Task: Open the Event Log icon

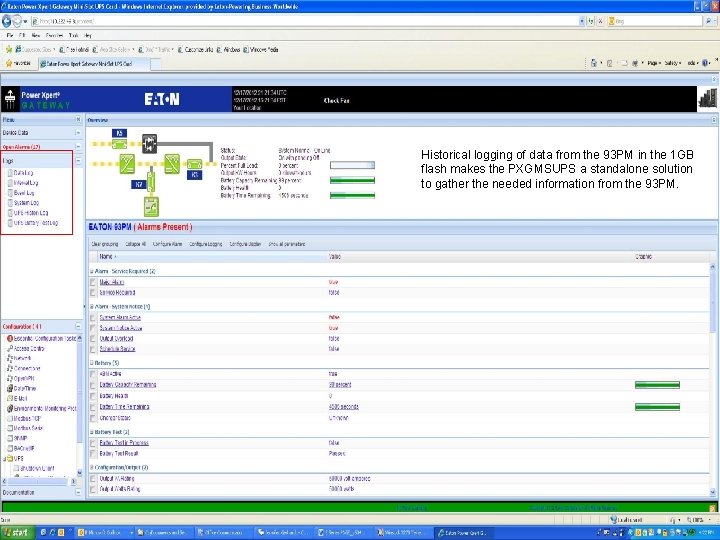Action: [x=10, y=193]
